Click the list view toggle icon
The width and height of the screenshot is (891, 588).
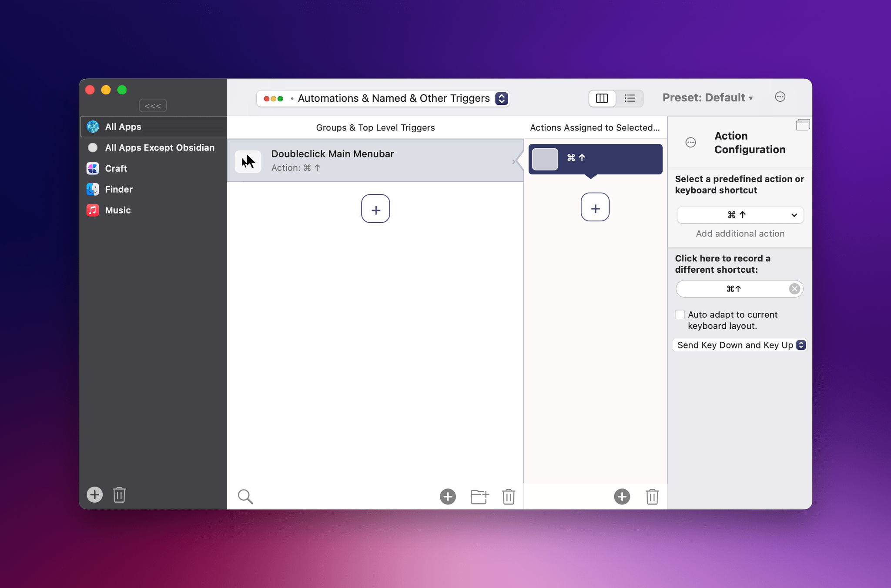tap(629, 98)
